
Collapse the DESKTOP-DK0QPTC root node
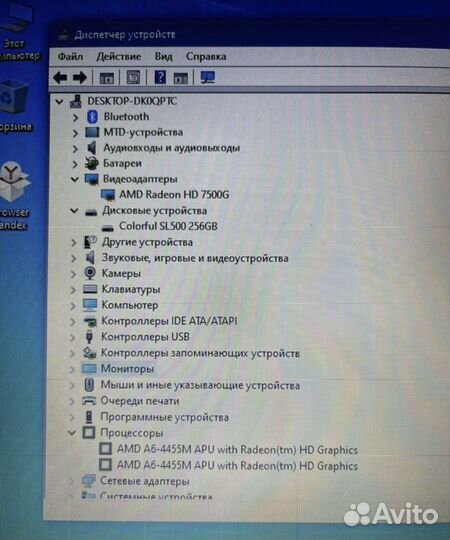click(x=60, y=102)
